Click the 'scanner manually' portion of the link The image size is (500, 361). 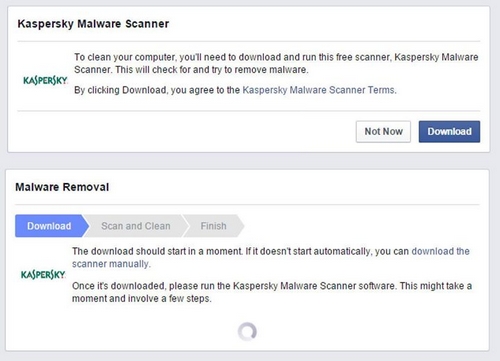point(111,264)
